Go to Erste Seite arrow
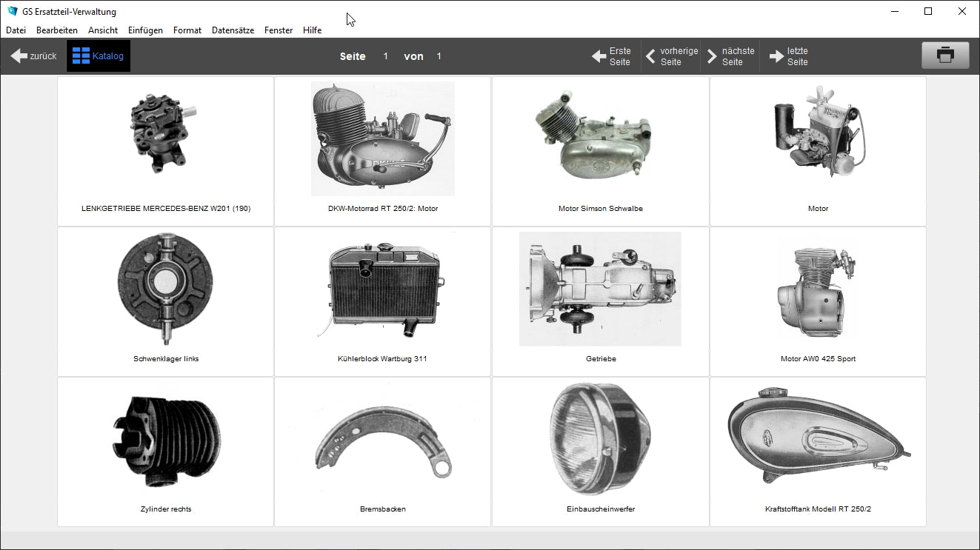980x550 pixels. coord(599,56)
